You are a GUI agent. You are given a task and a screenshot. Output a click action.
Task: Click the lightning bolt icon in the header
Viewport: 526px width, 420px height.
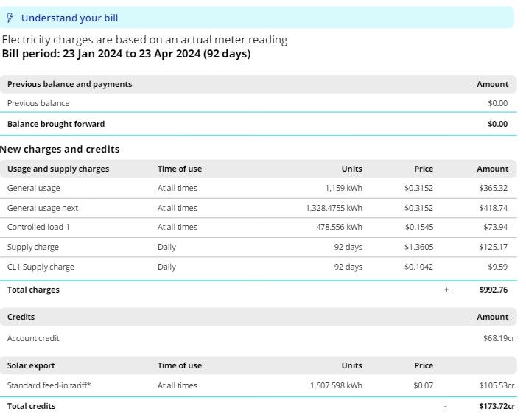coord(10,18)
